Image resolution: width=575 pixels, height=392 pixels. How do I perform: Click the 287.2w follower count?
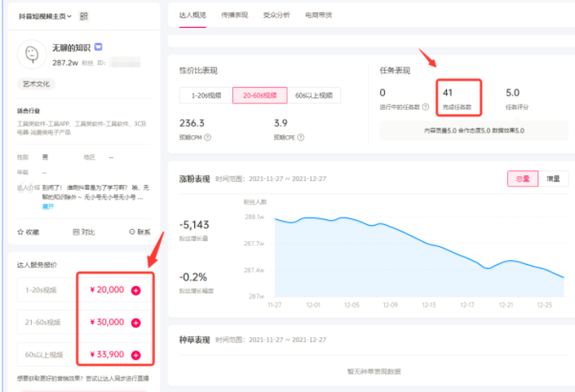pos(65,63)
